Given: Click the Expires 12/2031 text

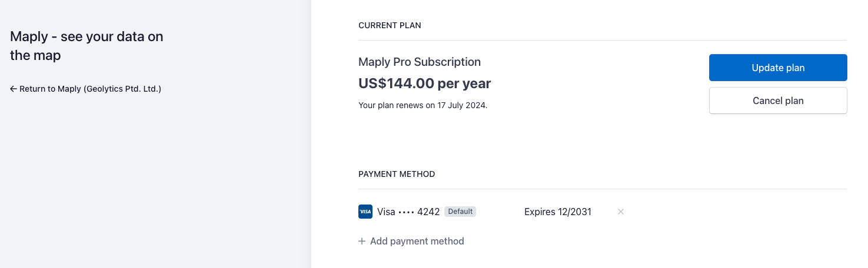Looking at the screenshot, I should [x=557, y=212].
